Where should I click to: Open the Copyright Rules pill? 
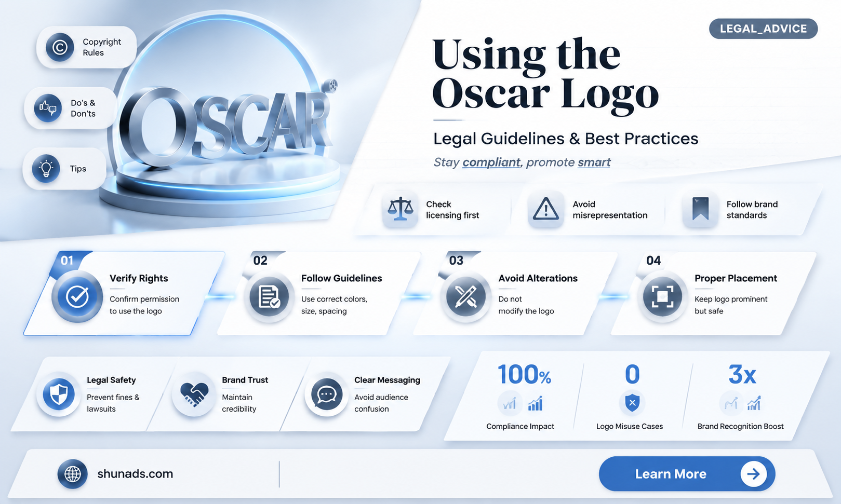coord(86,47)
